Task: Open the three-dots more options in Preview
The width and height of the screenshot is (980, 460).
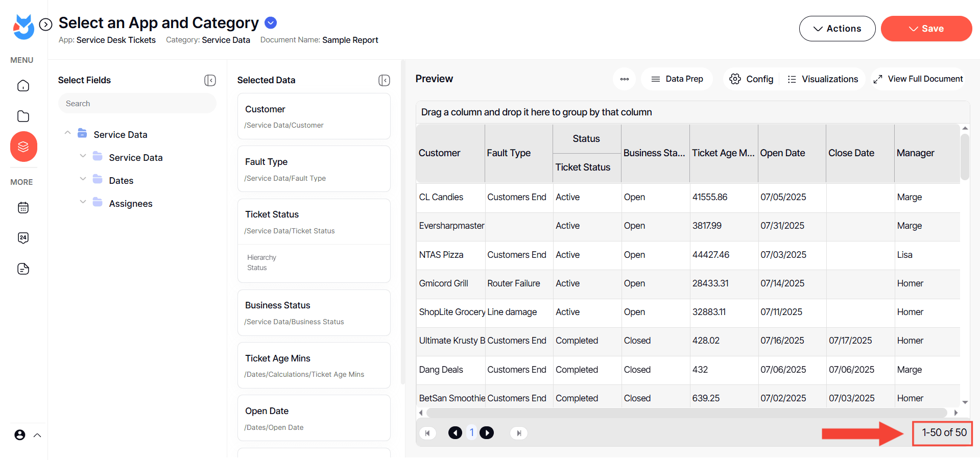Action: tap(624, 79)
